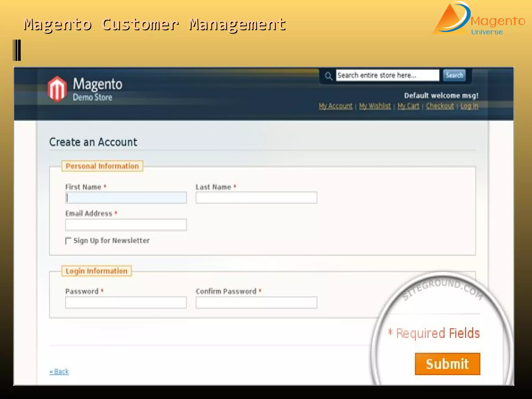Focus the Confirm Password field
532x399 pixels.
coord(256,303)
